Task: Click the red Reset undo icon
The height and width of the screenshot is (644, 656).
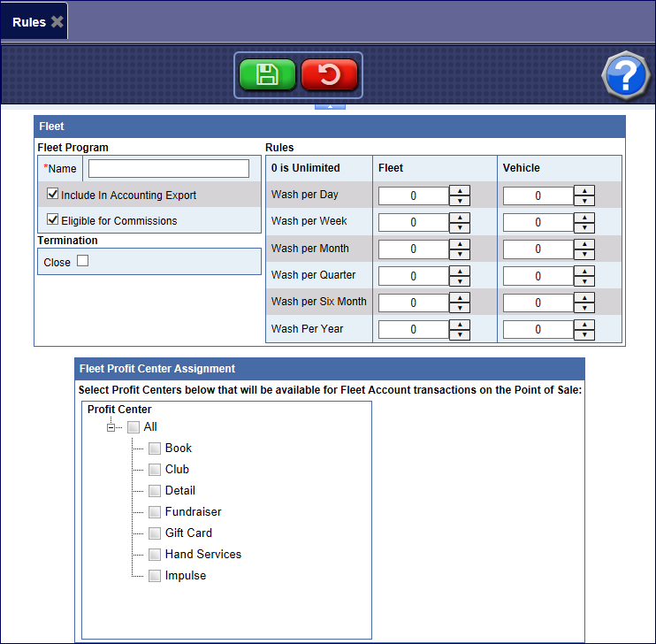Action: tap(329, 74)
